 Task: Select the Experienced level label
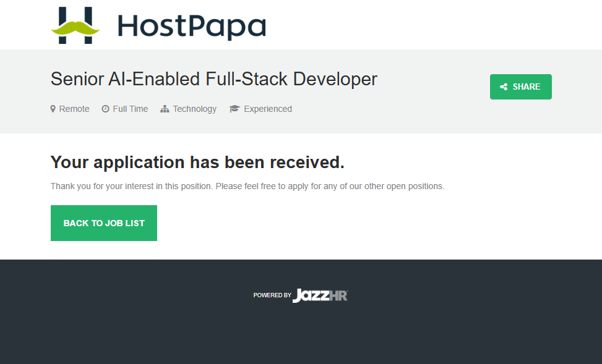[267, 109]
